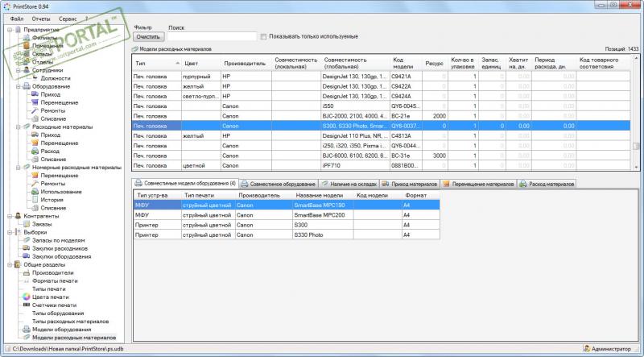The image size is (644, 357).
Task: Switch to Наличие на складах tab
Action: point(349,185)
